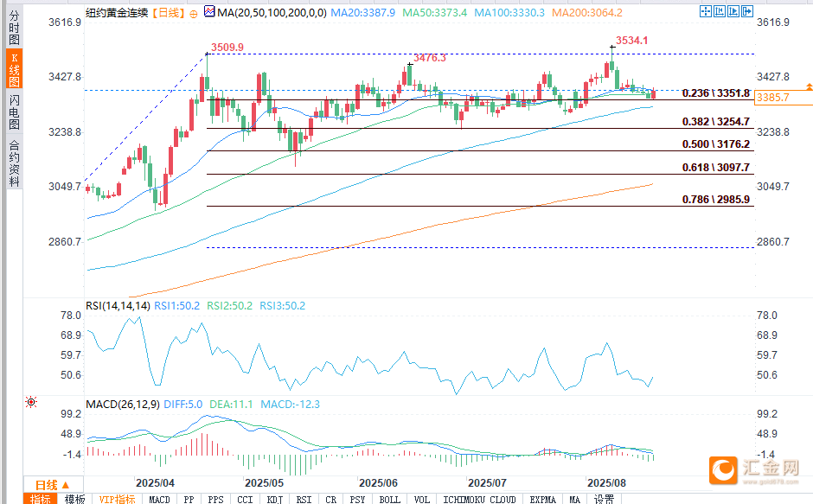Click the RSI1:50.2 value label

[176, 306]
